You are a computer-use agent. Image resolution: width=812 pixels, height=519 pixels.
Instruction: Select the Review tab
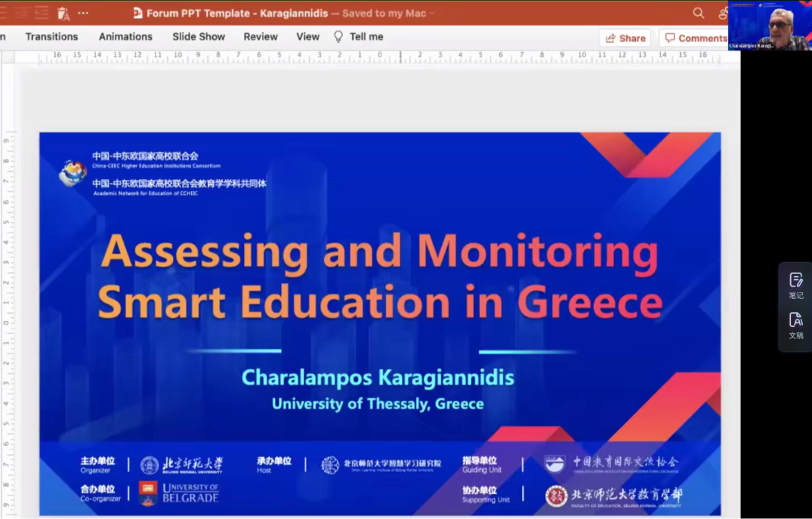click(260, 37)
